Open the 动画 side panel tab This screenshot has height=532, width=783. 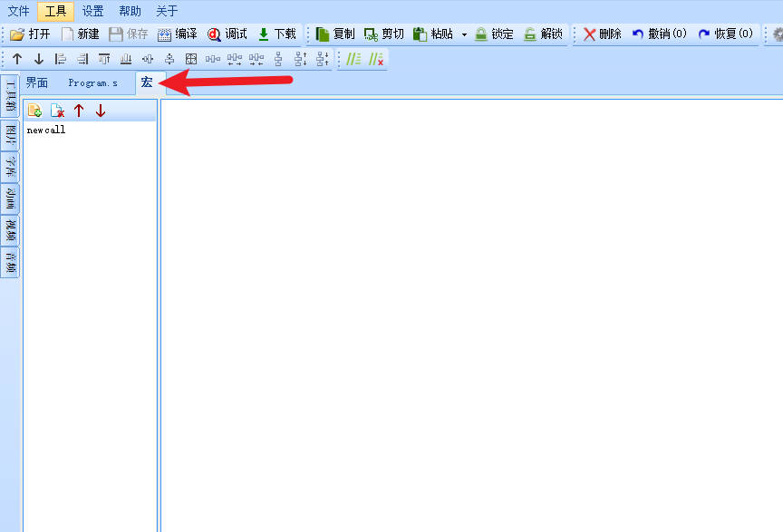(x=10, y=198)
